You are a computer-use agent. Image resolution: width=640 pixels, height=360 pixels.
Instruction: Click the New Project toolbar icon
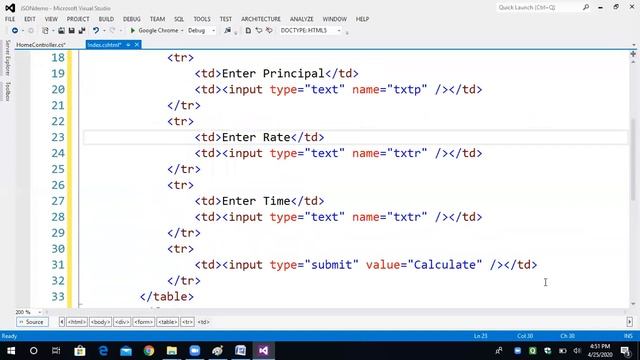(x=45, y=31)
